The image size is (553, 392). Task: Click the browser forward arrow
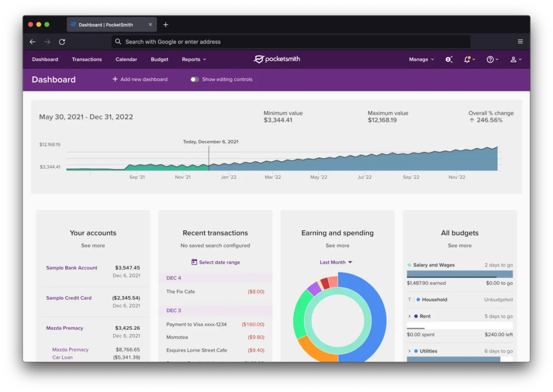(47, 42)
